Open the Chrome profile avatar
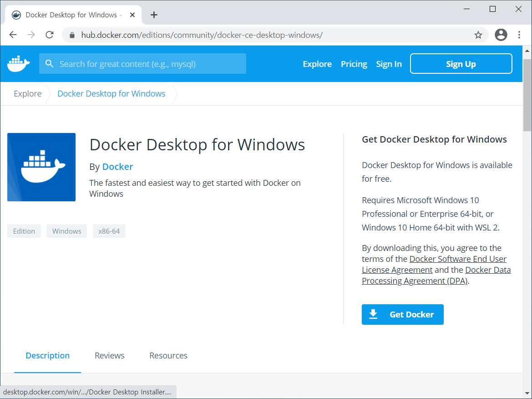This screenshot has height=399, width=532. click(x=501, y=35)
